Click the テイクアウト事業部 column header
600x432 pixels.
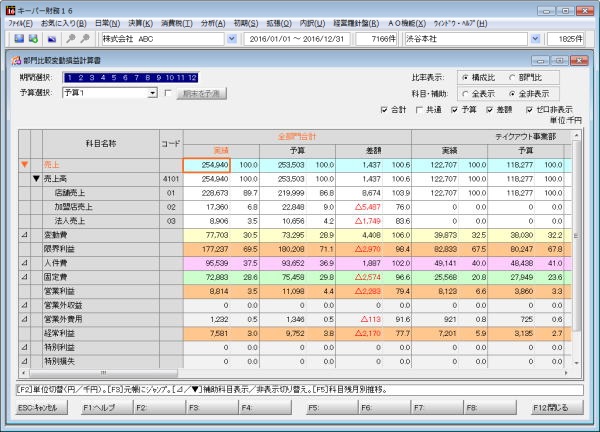(x=525, y=137)
